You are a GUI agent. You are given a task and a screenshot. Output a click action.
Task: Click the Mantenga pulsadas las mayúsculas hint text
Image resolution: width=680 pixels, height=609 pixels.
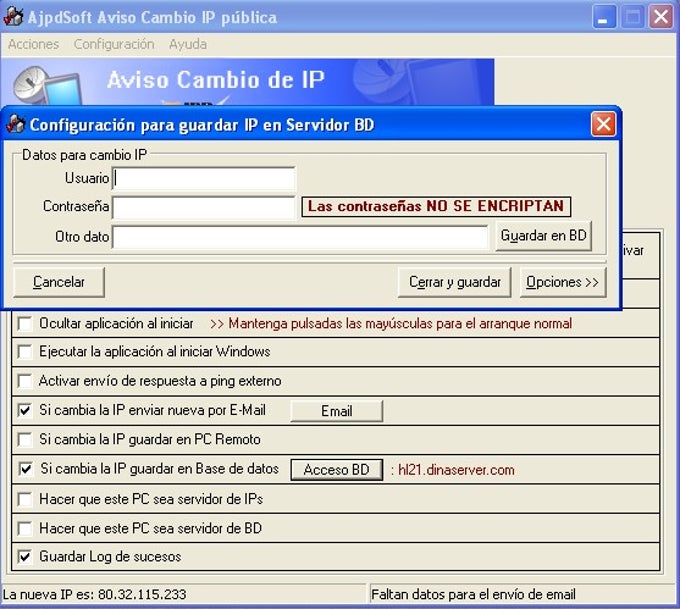point(400,324)
